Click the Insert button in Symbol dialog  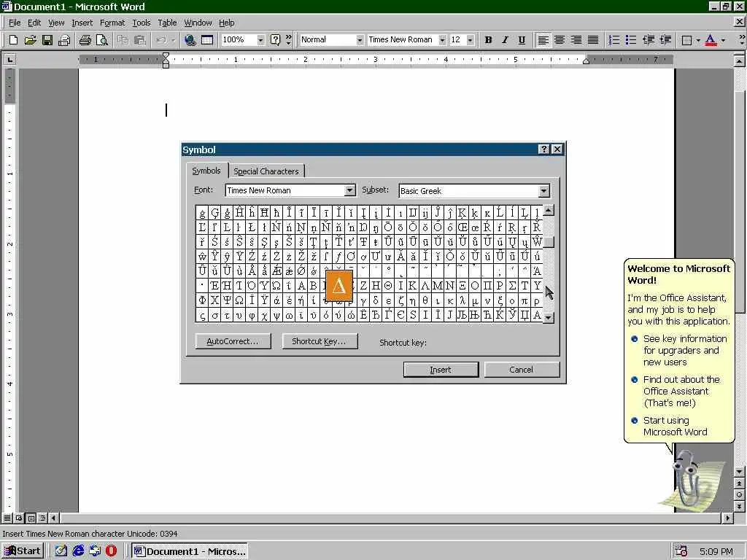click(441, 370)
